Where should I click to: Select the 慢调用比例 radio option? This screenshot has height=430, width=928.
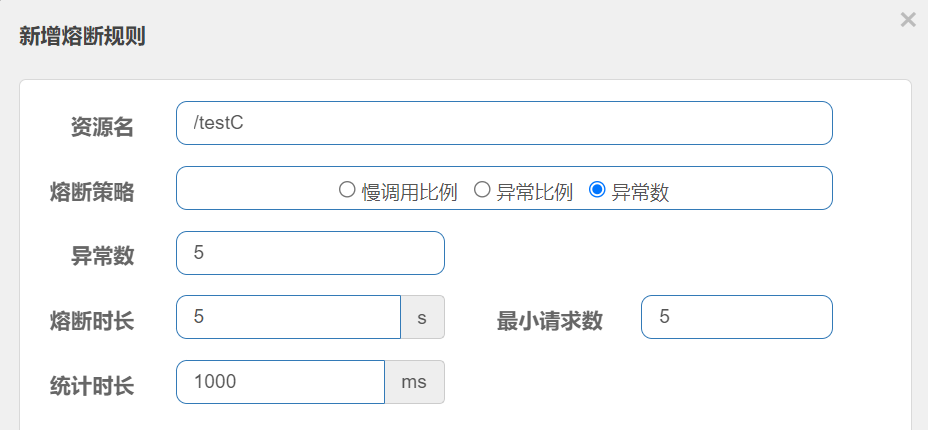pos(346,190)
